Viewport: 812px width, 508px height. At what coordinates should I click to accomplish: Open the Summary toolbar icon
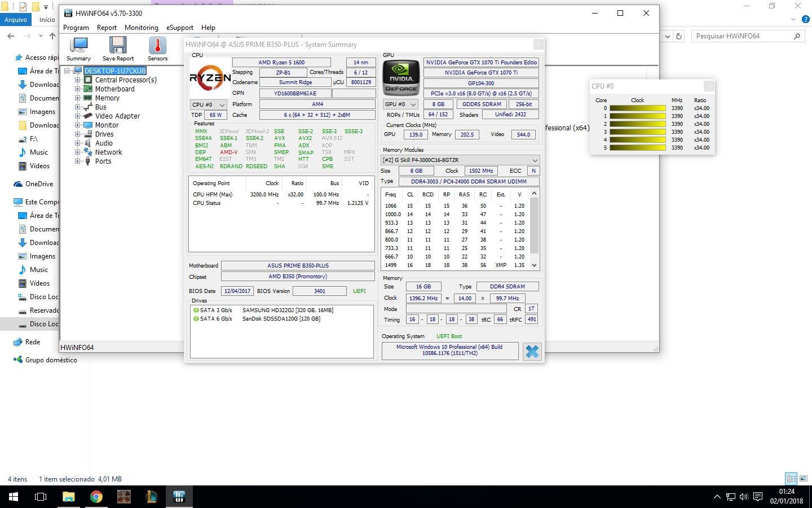coord(78,49)
